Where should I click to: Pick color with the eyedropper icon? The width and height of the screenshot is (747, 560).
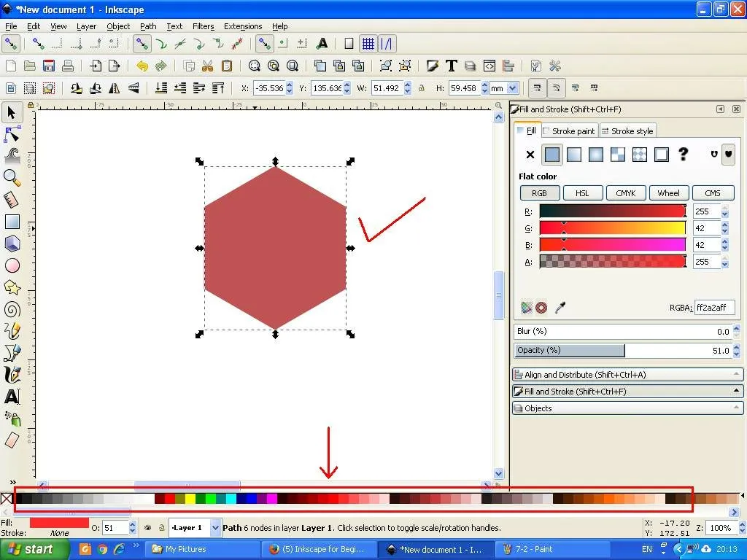560,308
